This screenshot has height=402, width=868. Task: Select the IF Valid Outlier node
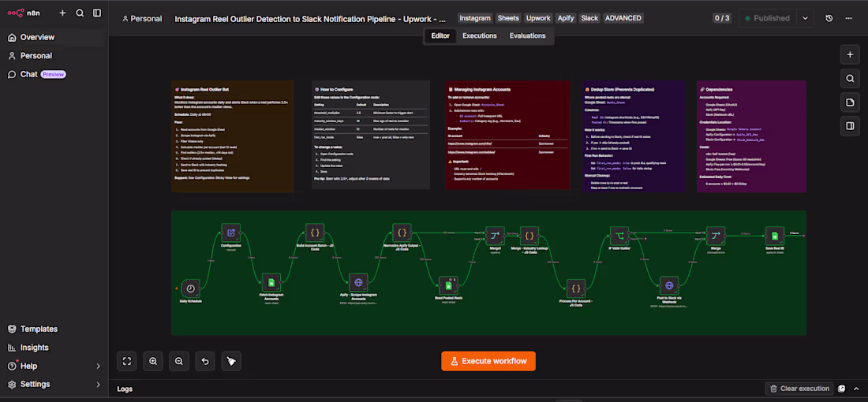pos(619,236)
